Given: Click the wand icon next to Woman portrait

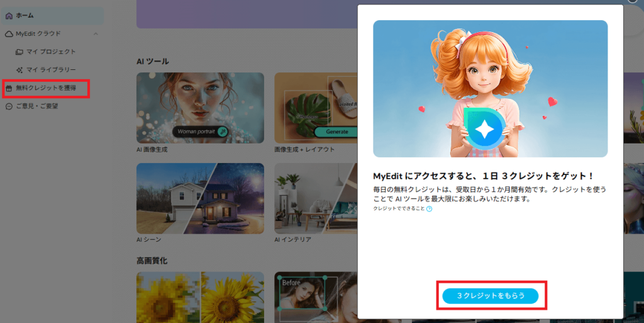Looking at the screenshot, I should coord(222,132).
